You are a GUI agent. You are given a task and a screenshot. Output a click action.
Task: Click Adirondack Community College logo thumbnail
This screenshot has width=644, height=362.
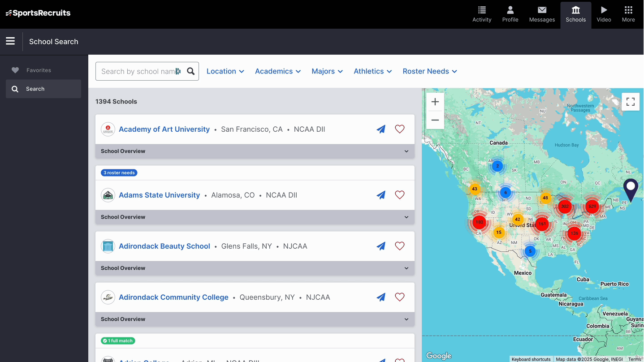(x=108, y=297)
